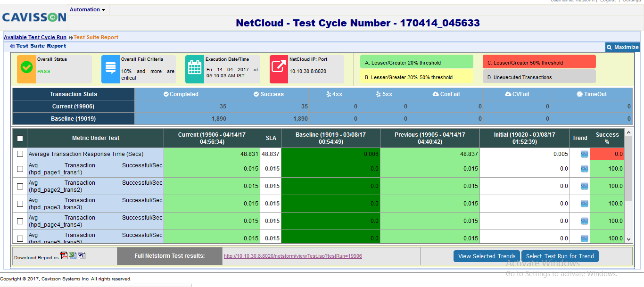This screenshot has height=287, width=644.
Task: Click the Previous (19905) column header
Action: point(429,138)
